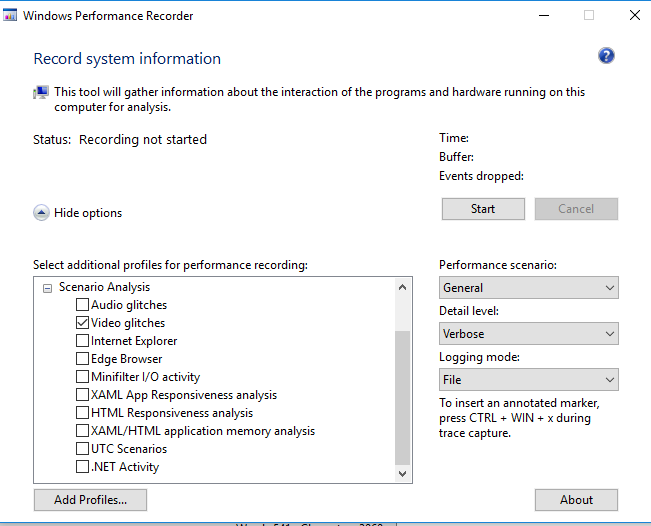Tick the Internet Explorer profile checkbox
651x526 pixels.
pos(82,340)
